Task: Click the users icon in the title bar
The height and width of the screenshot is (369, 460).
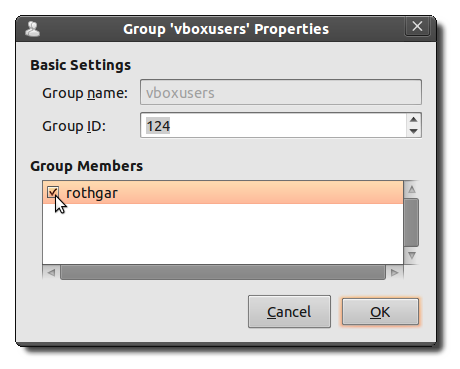Action: click(33, 29)
